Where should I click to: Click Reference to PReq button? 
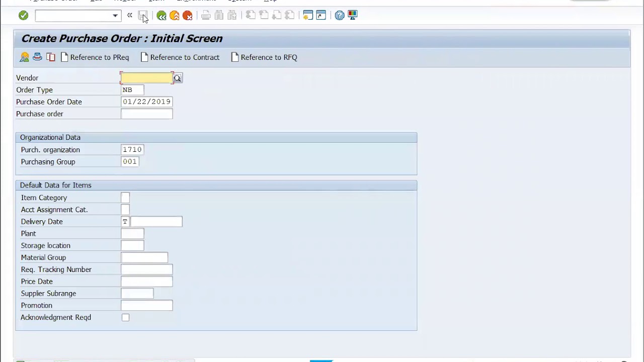[95, 57]
